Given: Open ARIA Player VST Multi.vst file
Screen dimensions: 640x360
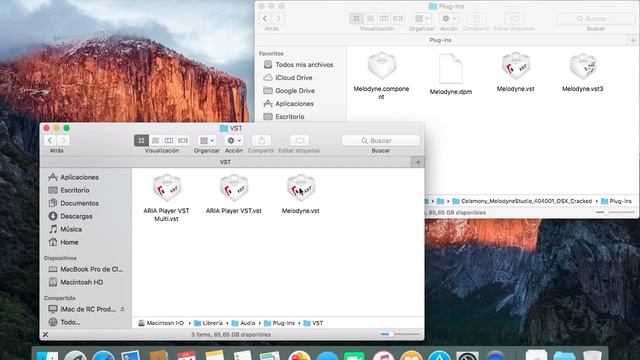Looking at the screenshot, I should point(167,188).
